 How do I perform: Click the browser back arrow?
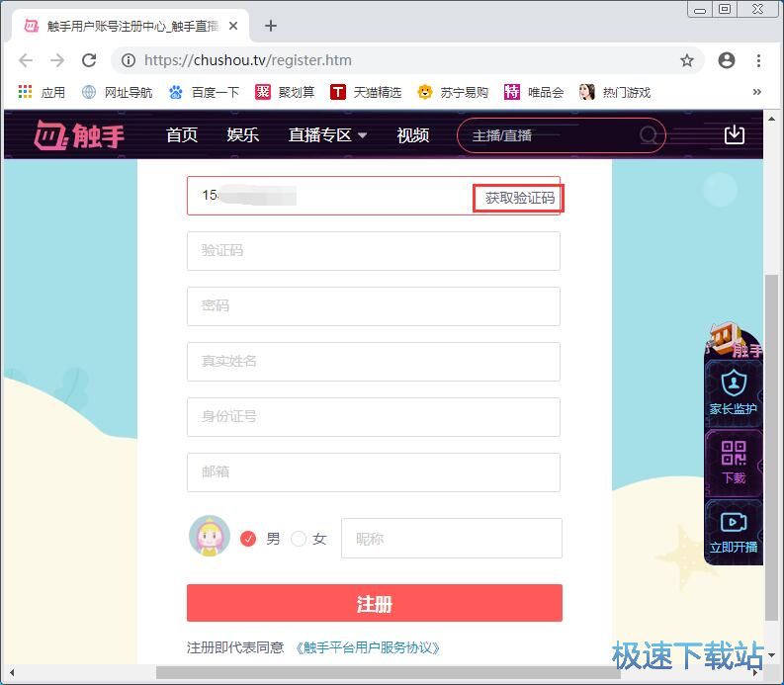click(x=25, y=60)
